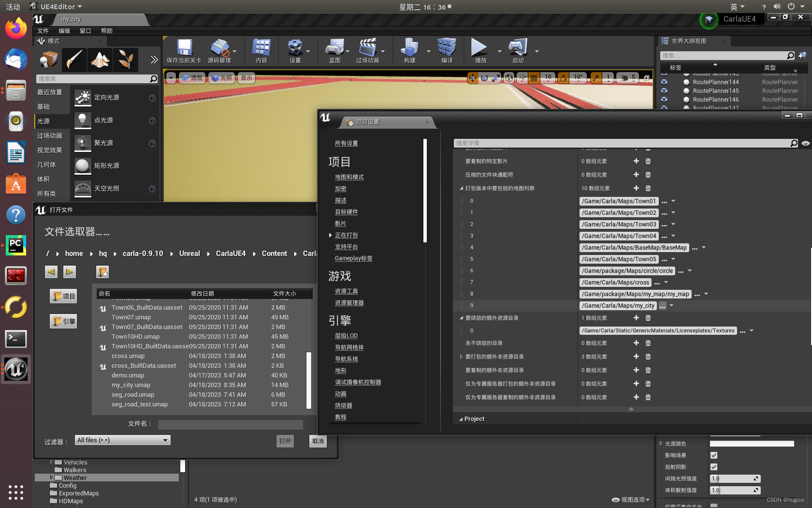Expand the Weather folder in content tree
The width and height of the screenshot is (812, 508).
tap(51, 478)
